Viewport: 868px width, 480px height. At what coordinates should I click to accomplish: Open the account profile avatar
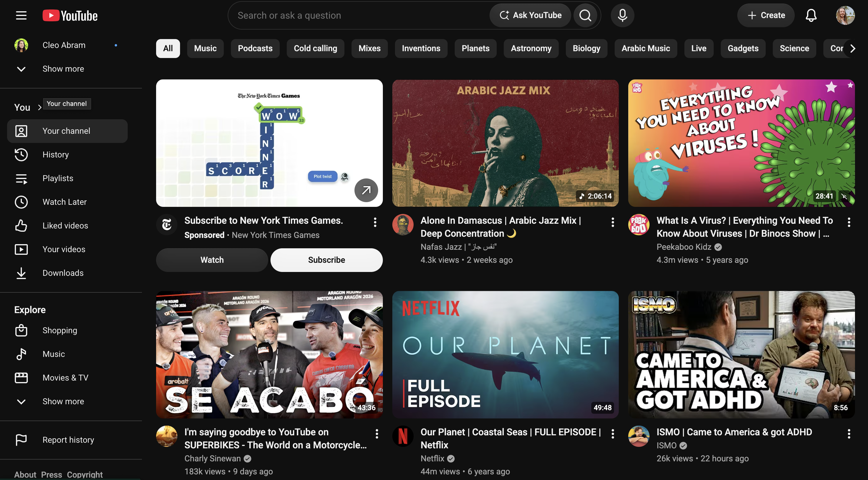(845, 15)
